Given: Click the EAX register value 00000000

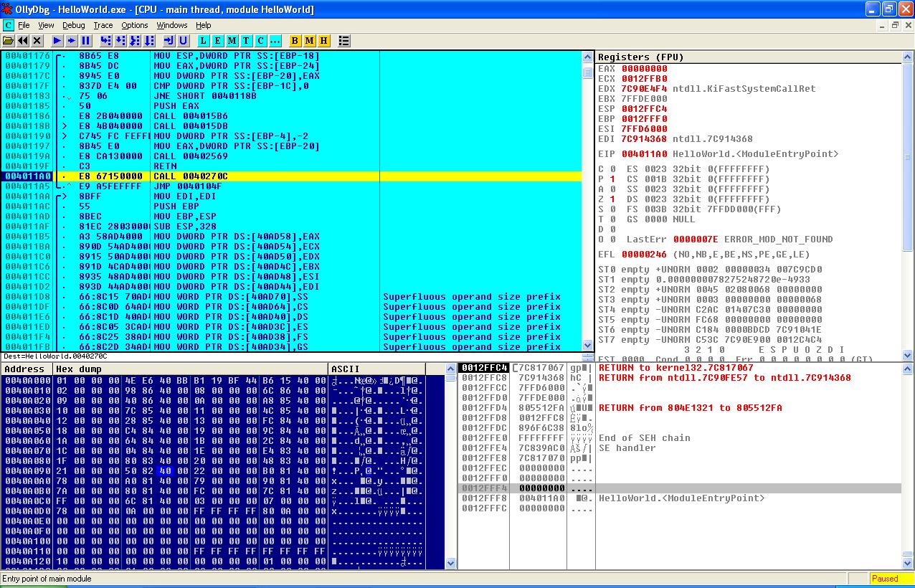Looking at the screenshot, I should [644, 69].
